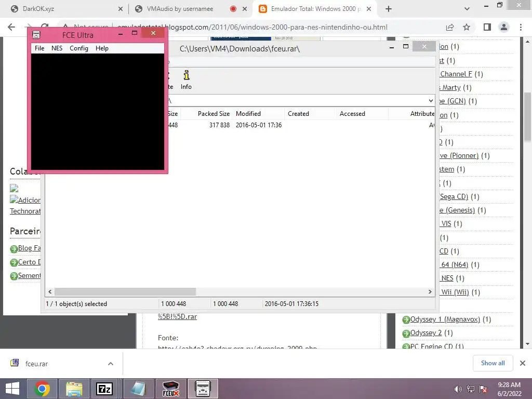Click FCE Ultra taskbar icon
Viewport: 532px width, 399px height.
[x=203, y=389]
